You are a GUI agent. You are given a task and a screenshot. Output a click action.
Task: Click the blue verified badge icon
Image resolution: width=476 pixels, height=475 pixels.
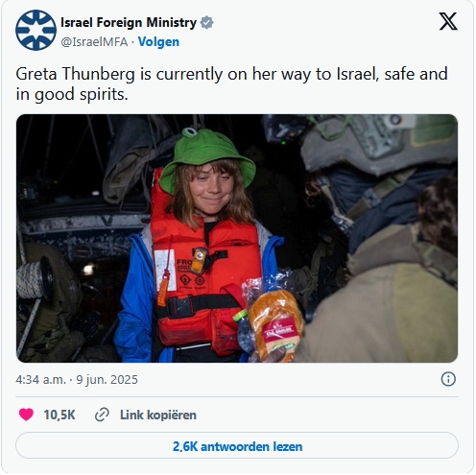tap(206, 22)
